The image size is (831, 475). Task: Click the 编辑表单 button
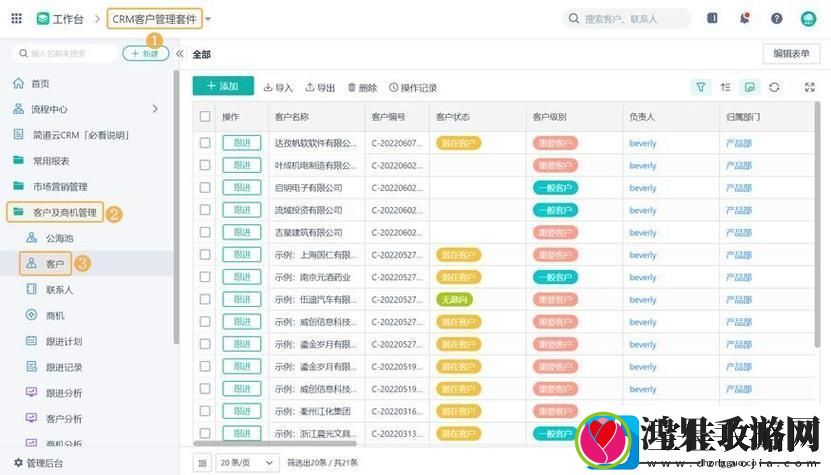coord(791,54)
